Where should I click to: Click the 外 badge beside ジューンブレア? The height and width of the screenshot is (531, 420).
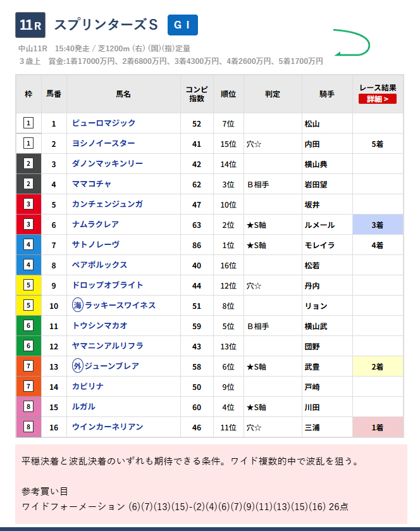78,366
